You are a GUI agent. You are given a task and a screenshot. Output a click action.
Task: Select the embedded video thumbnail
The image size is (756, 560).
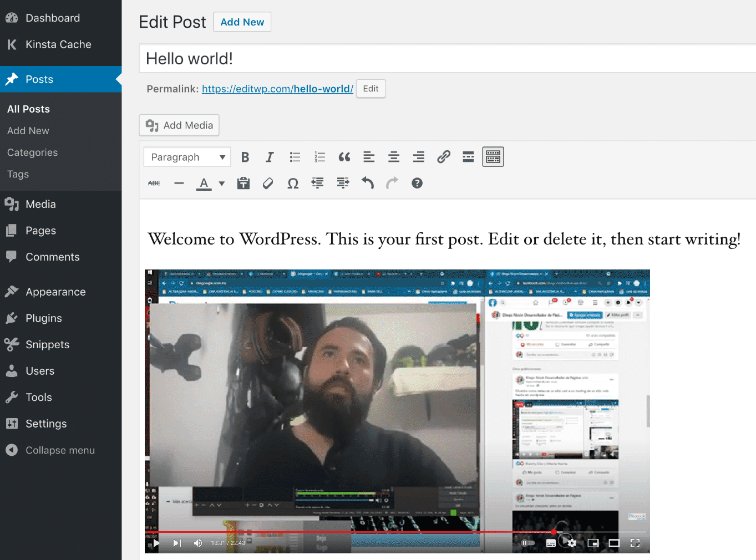[x=397, y=411]
